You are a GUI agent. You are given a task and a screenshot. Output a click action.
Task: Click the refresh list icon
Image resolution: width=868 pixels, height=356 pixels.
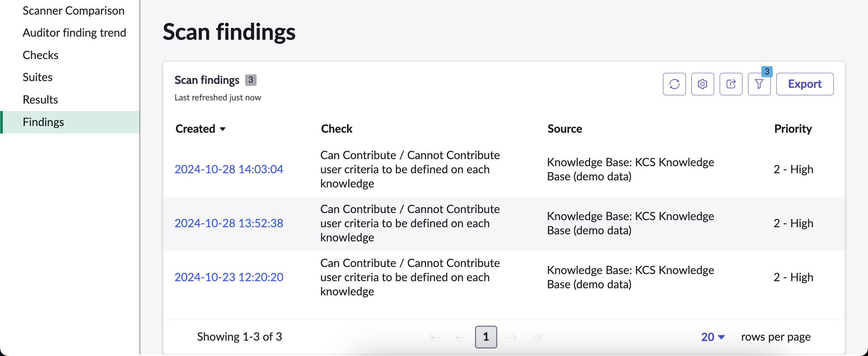click(x=674, y=84)
